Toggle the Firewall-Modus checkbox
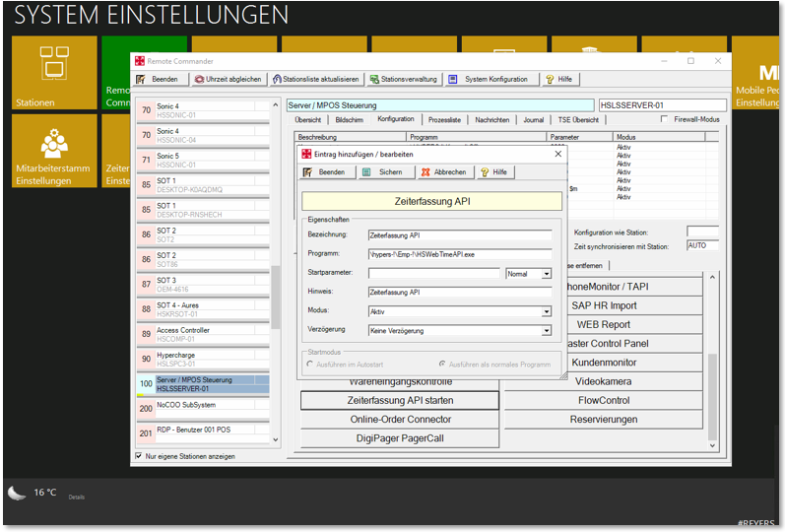785x532 pixels. tap(667, 120)
